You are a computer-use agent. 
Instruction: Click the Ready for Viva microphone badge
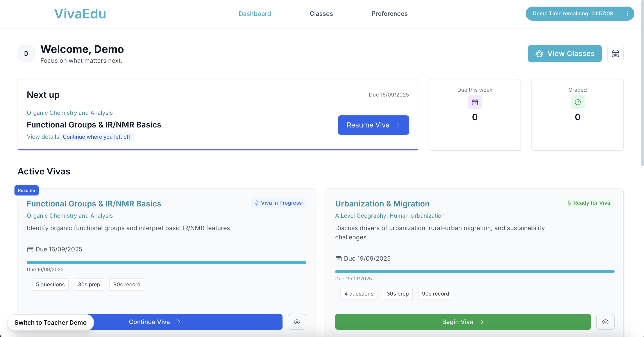coord(588,203)
